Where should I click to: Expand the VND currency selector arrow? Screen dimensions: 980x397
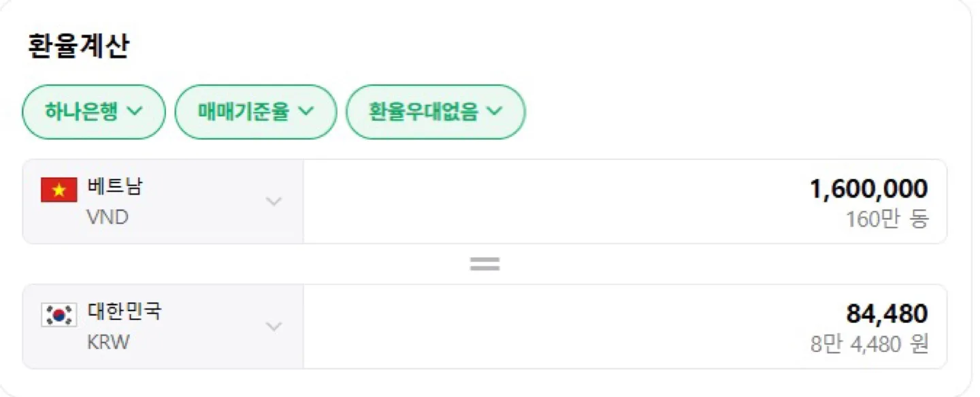pos(274,202)
